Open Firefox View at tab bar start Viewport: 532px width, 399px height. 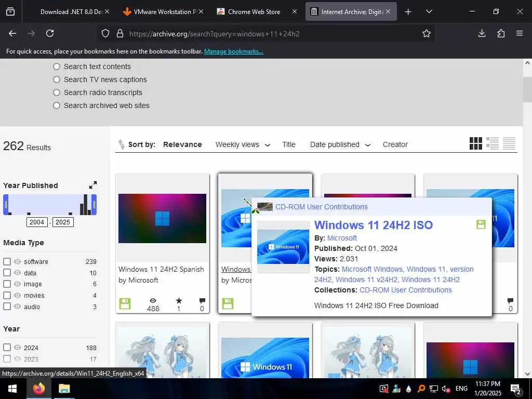pos(10,11)
